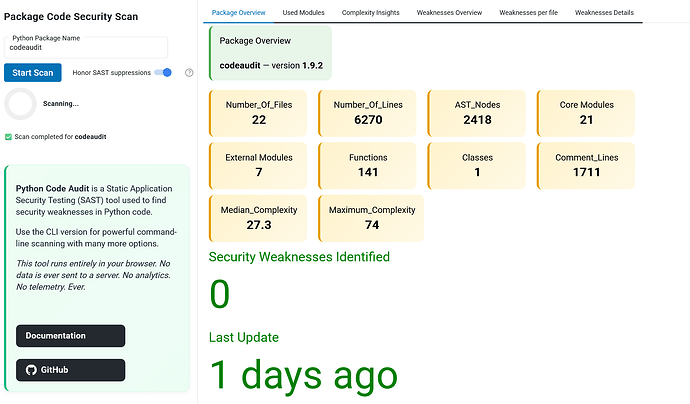This screenshot has width=690, height=404.
Task: Click the Scan completed checkbox
Action: pyautogui.click(x=8, y=137)
